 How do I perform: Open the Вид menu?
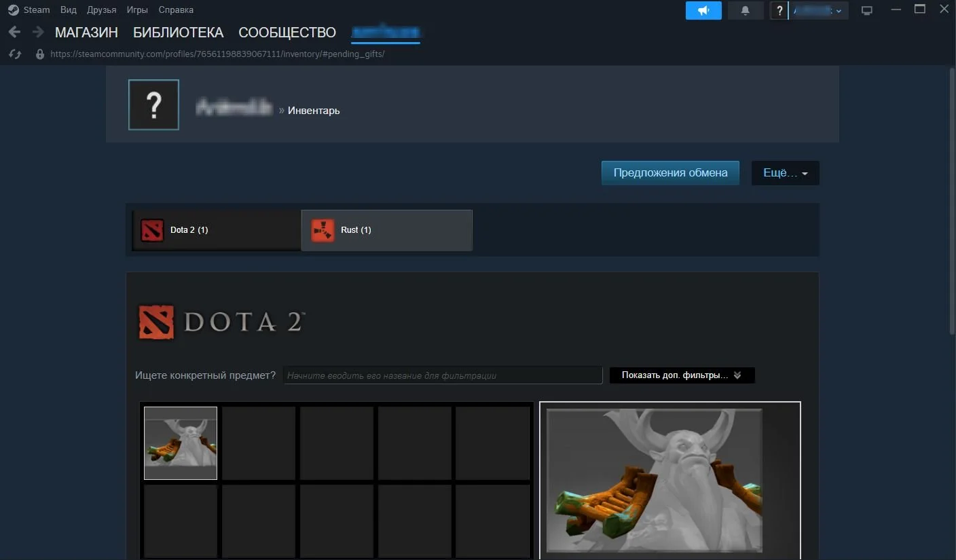click(x=69, y=10)
